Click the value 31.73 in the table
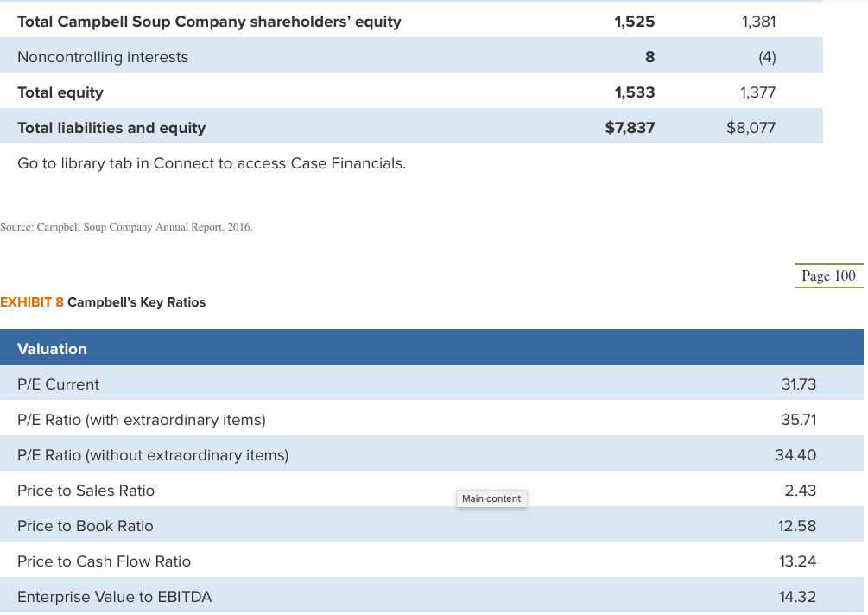 click(x=799, y=384)
